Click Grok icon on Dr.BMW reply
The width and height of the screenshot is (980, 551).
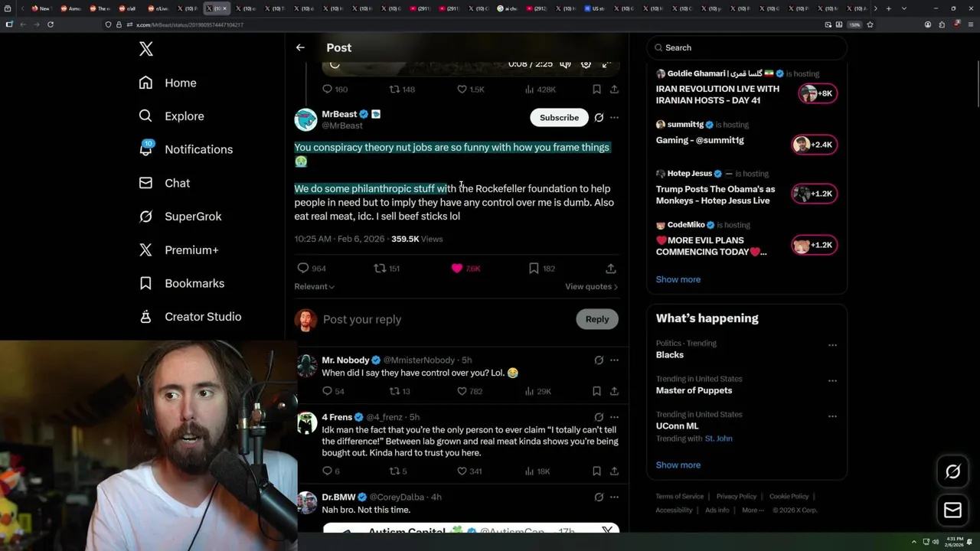point(599,497)
